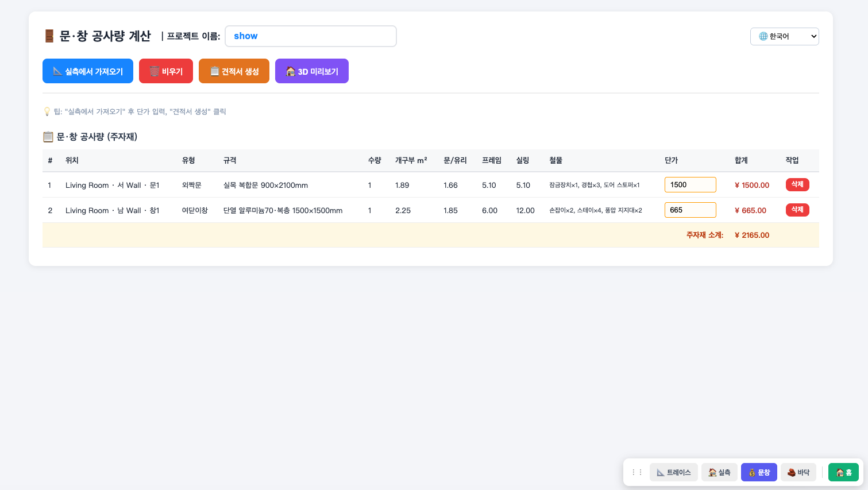Open the 3D 미리보기 preview

(x=312, y=71)
